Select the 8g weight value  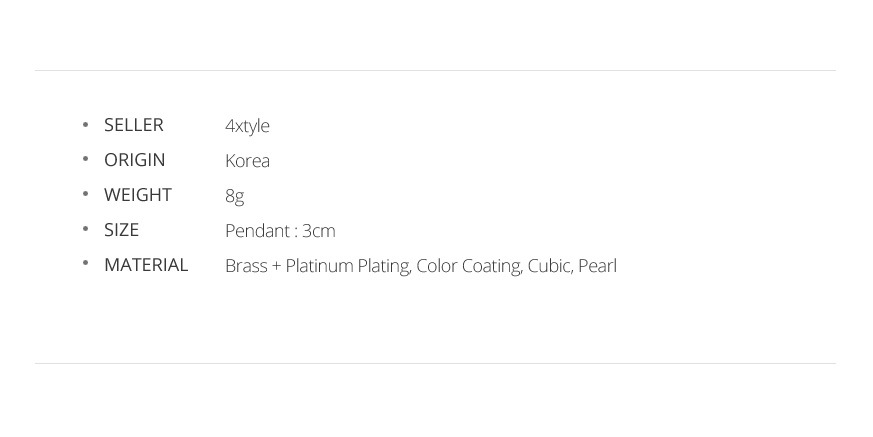pos(235,196)
